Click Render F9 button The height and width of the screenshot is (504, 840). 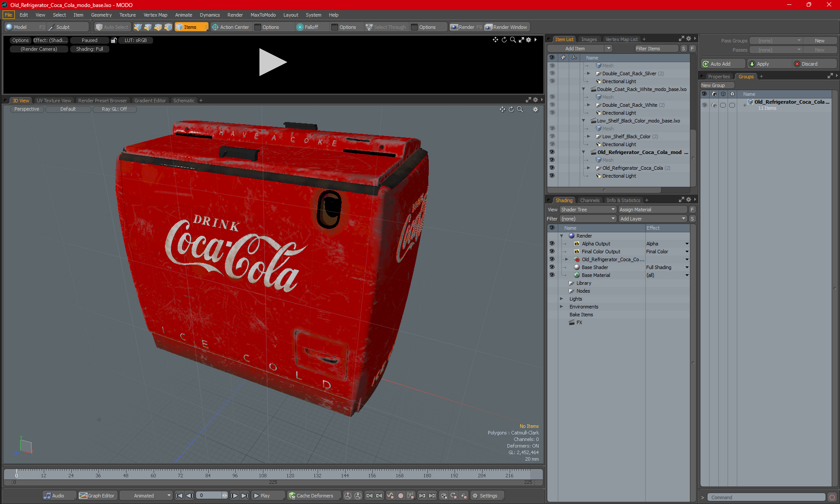[x=466, y=27]
